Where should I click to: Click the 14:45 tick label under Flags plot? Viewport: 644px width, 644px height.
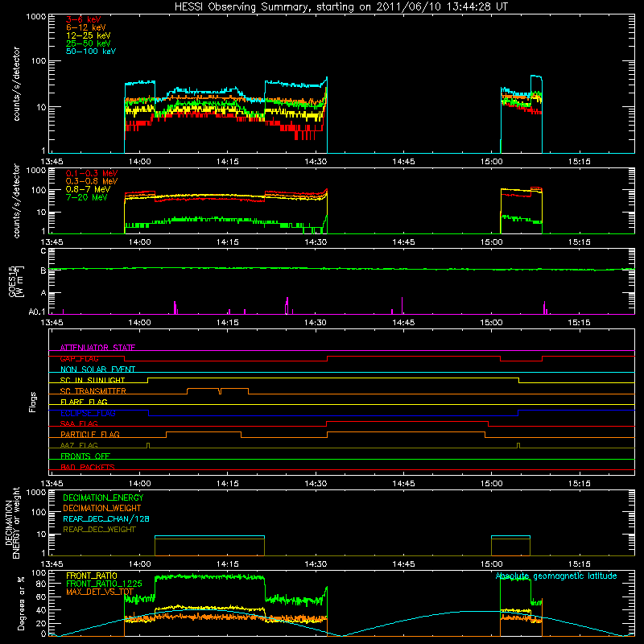(403, 484)
